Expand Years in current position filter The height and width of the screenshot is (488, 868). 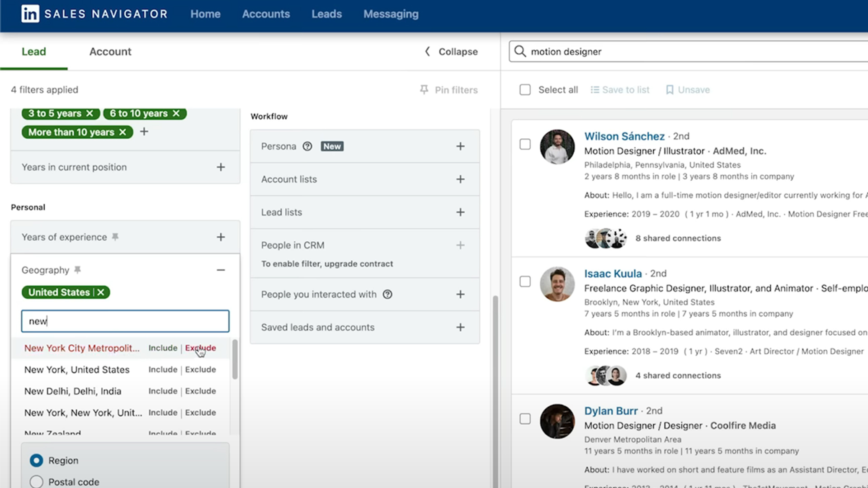pyautogui.click(x=221, y=167)
